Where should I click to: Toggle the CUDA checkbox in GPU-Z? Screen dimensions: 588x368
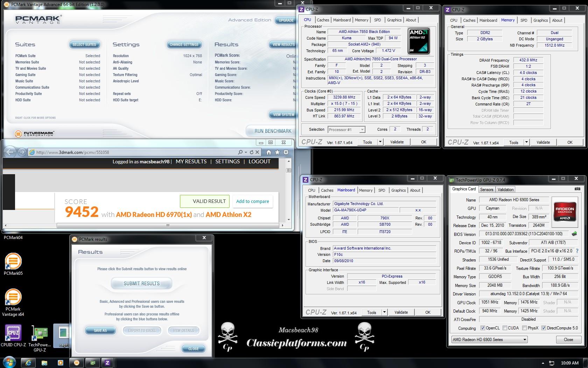point(505,328)
